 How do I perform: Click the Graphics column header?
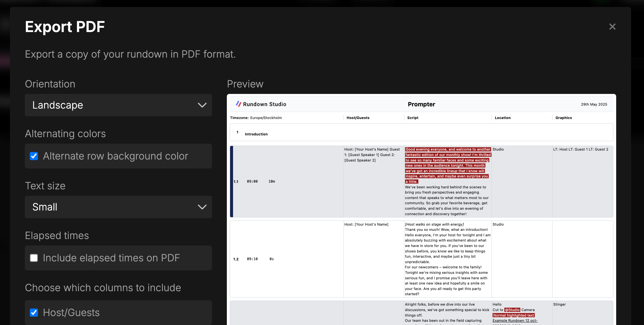coord(563,118)
